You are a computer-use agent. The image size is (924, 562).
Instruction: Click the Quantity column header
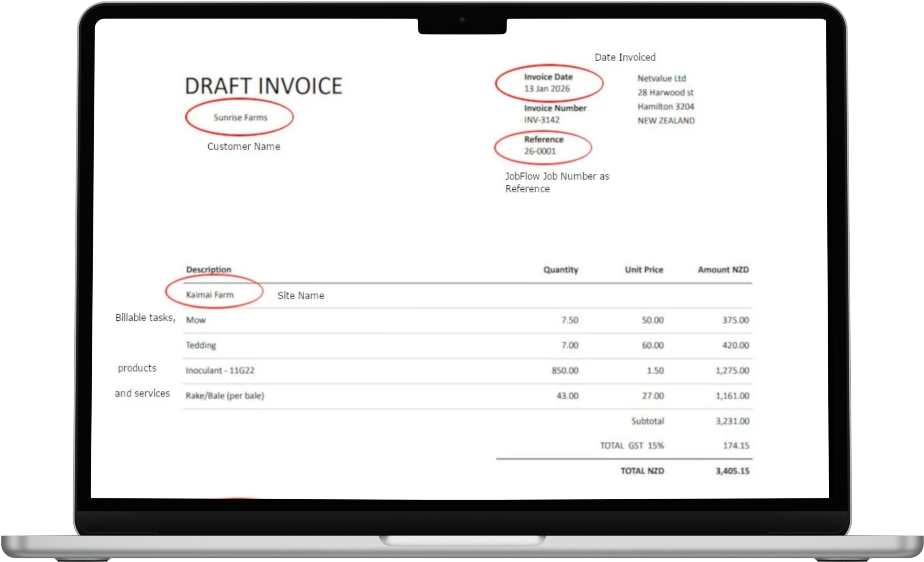click(x=561, y=270)
